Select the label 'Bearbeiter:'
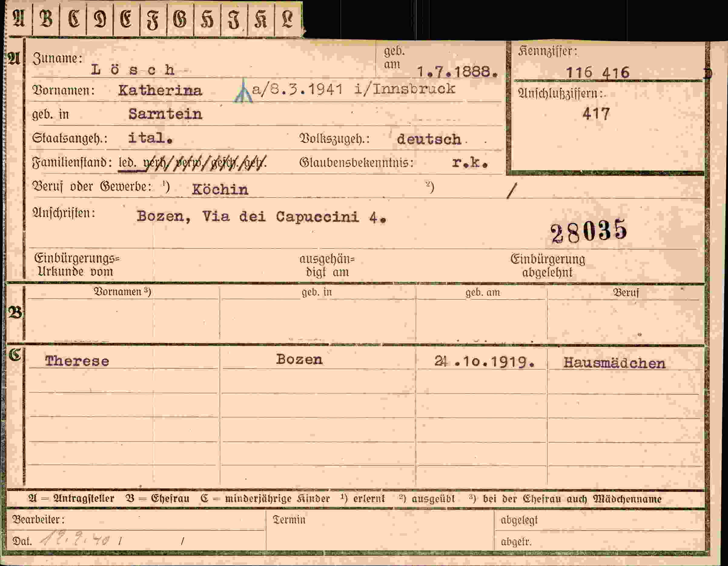Image resolution: width=728 pixels, height=566 pixels. tap(38, 520)
